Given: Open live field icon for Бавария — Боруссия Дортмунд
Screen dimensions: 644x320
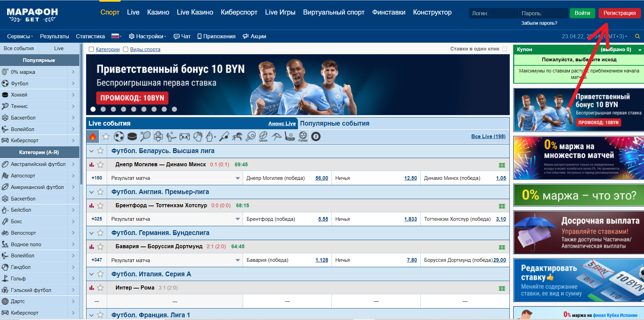Looking at the screenshot, I should 502,247.
